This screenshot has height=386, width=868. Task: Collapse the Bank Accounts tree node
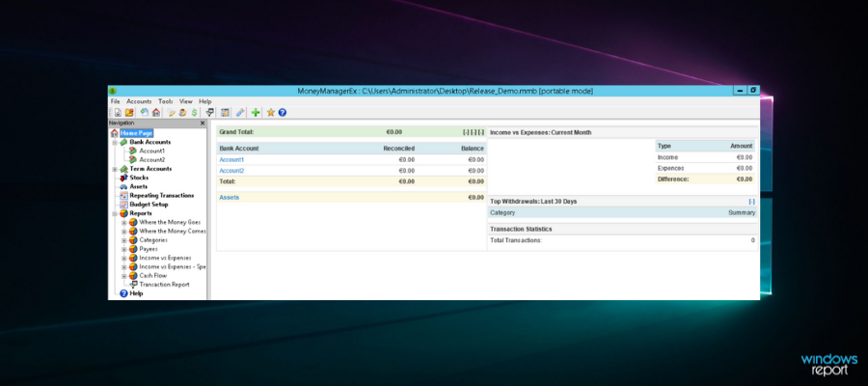click(x=115, y=142)
